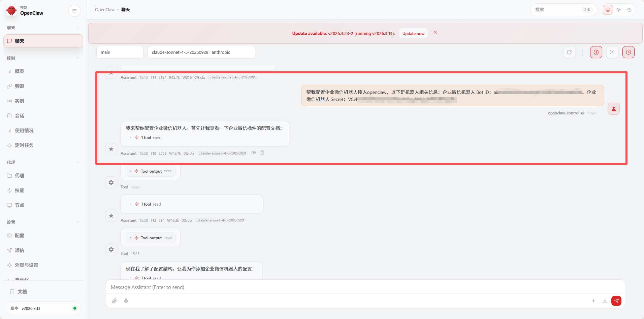The height and width of the screenshot is (319, 644).
Task: Click the plus new session icon
Action: [x=593, y=301]
